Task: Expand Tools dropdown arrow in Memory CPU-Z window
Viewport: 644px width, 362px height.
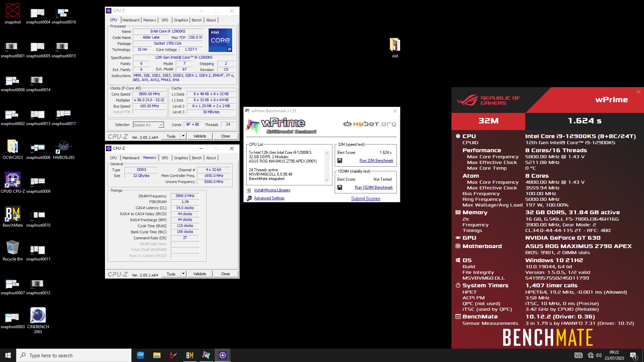Action: pos(183,274)
